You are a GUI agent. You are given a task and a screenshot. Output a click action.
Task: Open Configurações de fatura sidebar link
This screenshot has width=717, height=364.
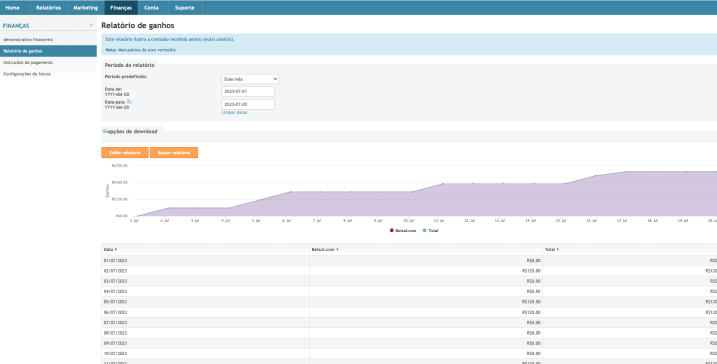pyautogui.click(x=27, y=74)
